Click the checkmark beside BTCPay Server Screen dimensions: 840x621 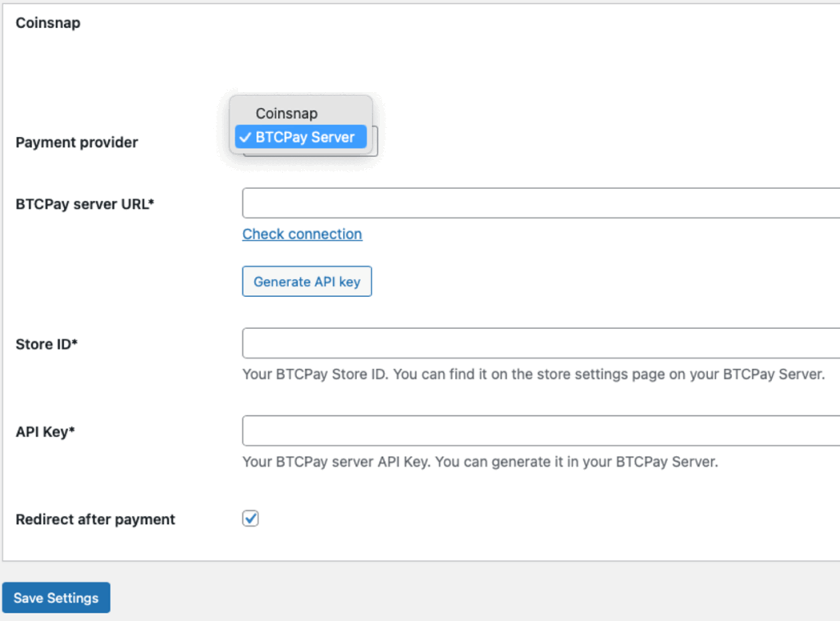pos(246,137)
